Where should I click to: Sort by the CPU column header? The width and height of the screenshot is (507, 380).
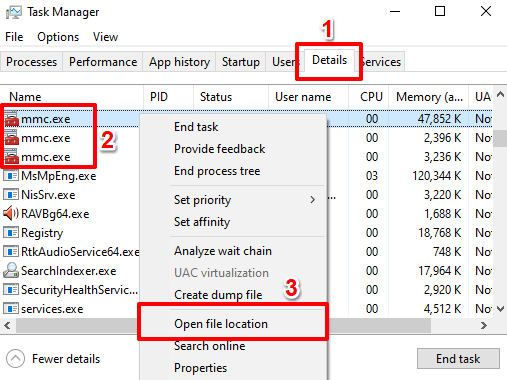point(369,97)
